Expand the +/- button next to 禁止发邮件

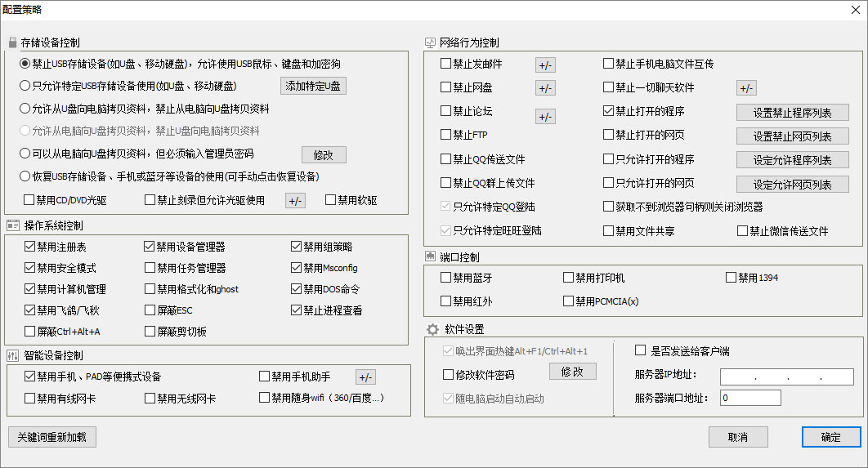(545, 65)
